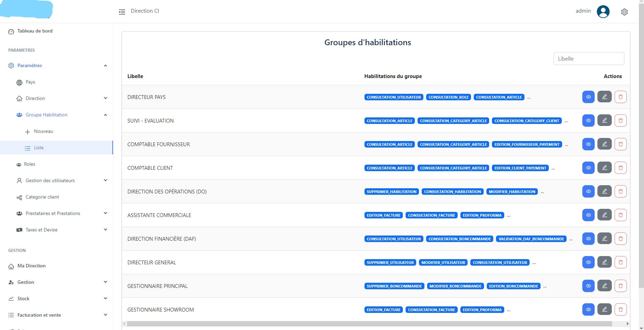This screenshot has height=330, width=644.
Task: Expand Gestion des utilisateurs menu
Action: (106, 180)
